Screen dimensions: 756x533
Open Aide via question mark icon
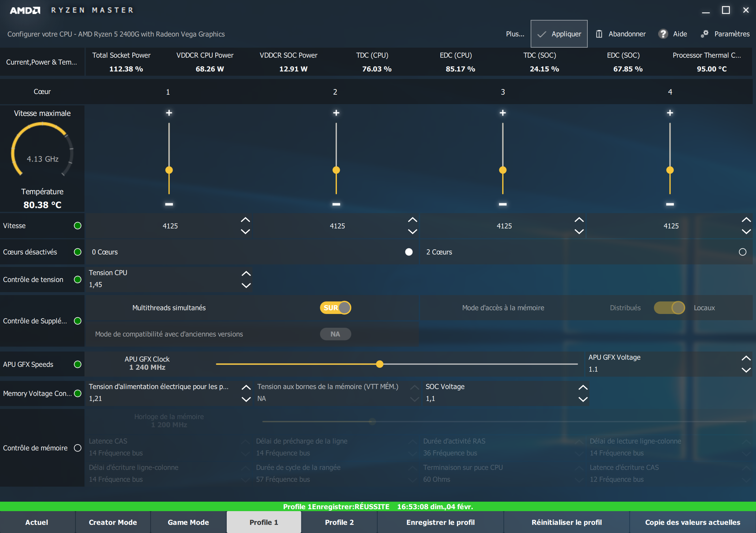tap(663, 34)
